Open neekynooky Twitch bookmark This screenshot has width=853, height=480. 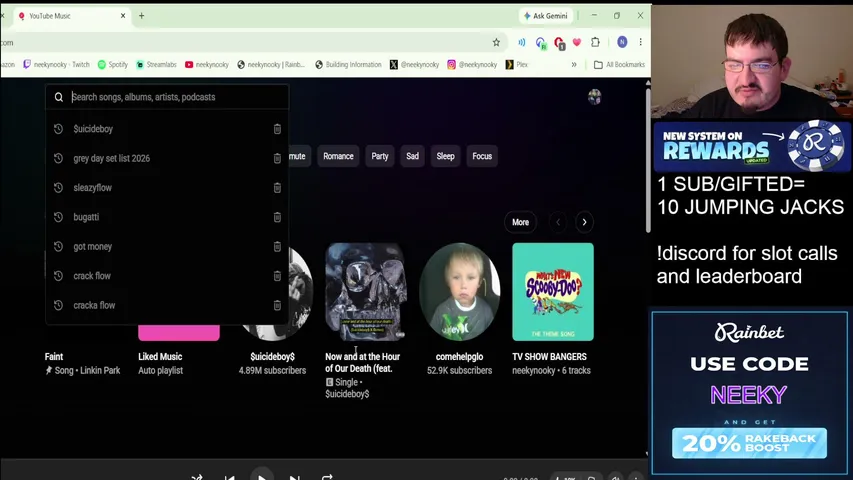56,64
